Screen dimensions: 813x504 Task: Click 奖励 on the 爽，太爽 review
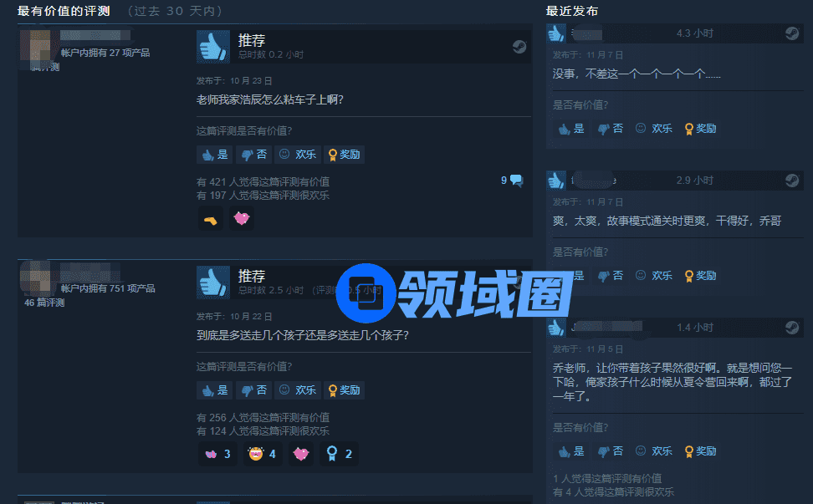pos(700,276)
